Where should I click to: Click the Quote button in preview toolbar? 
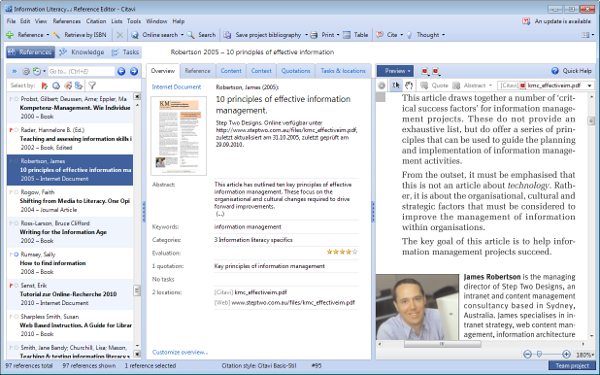[x=434, y=85]
